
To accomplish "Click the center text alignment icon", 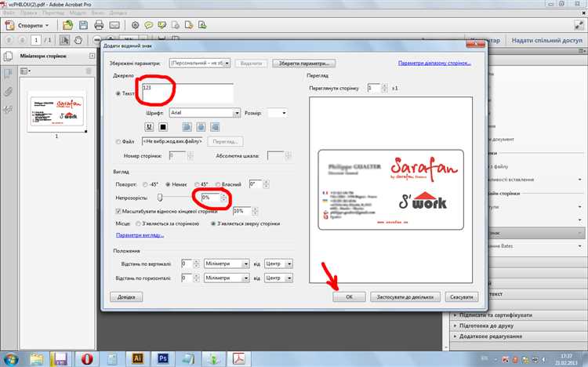I will pyautogui.click(x=201, y=126).
